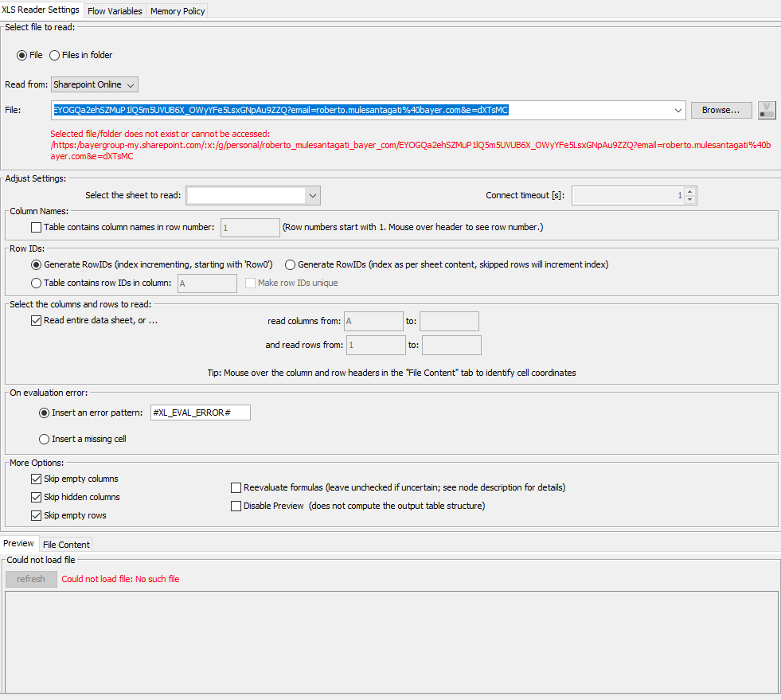Viewport: 781px width, 700px height.
Task: Click the column names row number field
Action: pos(250,228)
